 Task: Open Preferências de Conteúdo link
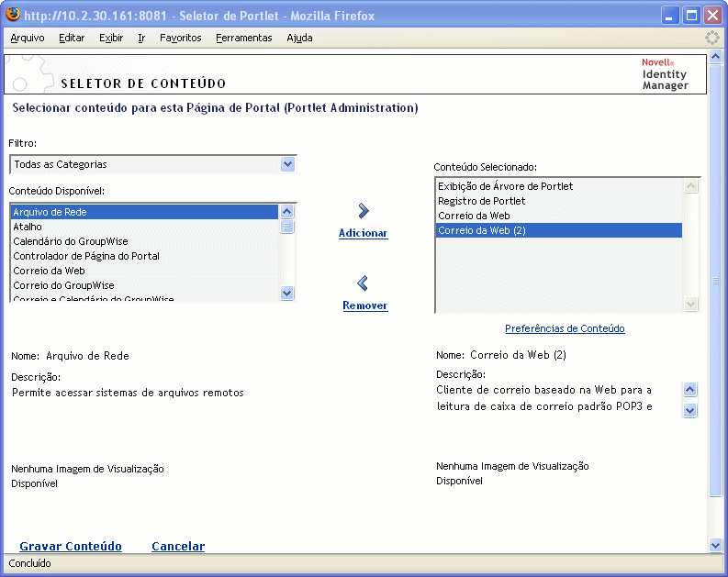pyautogui.click(x=565, y=328)
